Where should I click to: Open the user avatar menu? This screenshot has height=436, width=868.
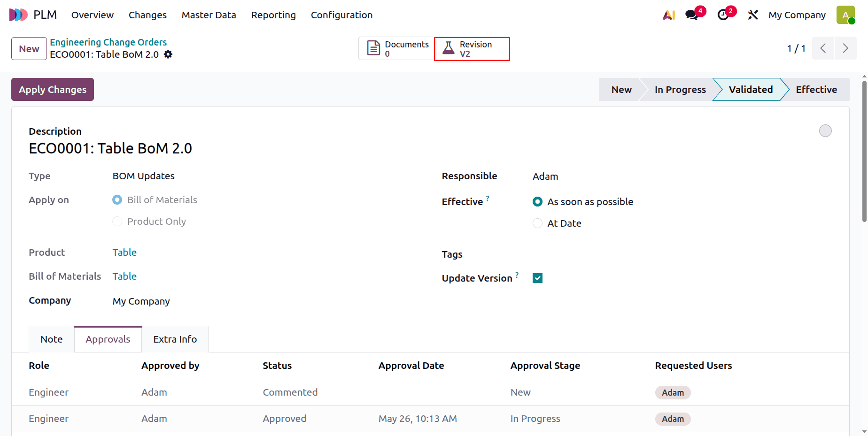click(x=845, y=15)
